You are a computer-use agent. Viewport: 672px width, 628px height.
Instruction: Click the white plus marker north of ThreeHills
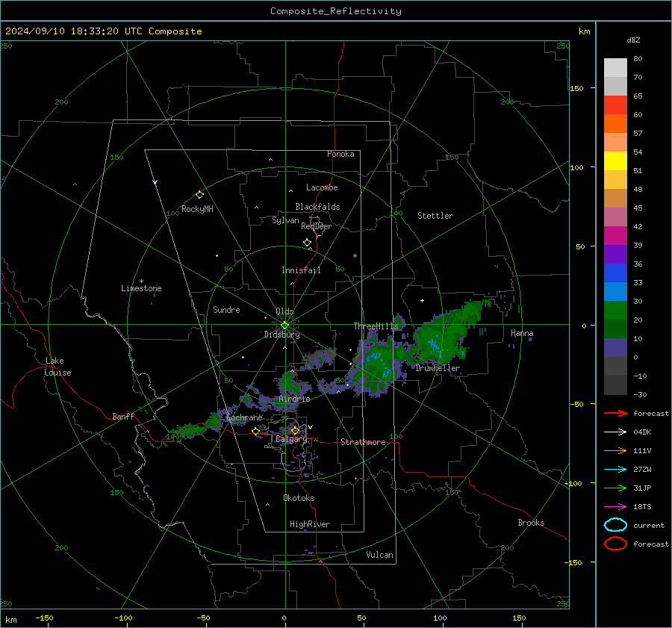pyautogui.click(x=422, y=300)
